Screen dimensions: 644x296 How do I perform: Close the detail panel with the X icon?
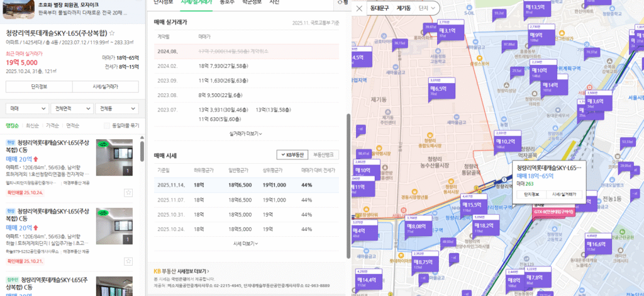tap(358, 8)
